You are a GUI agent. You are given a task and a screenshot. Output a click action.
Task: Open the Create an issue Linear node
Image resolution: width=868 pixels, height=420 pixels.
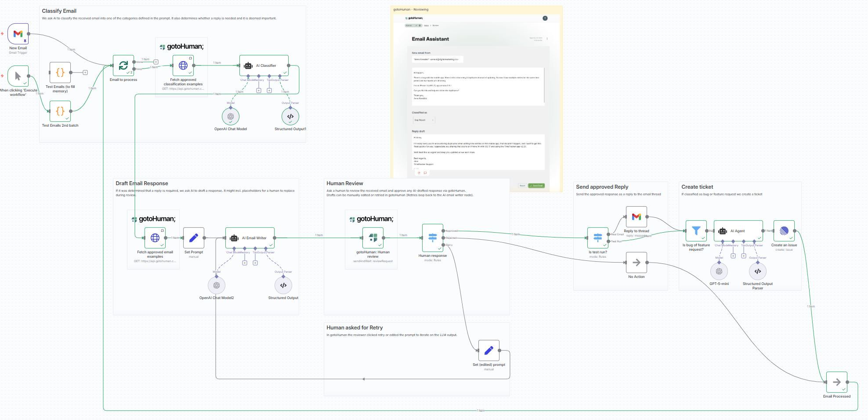(784, 231)
